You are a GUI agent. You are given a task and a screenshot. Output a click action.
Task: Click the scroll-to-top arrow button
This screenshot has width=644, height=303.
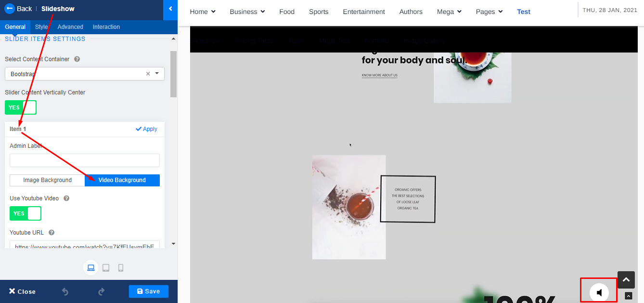point(626,279)
